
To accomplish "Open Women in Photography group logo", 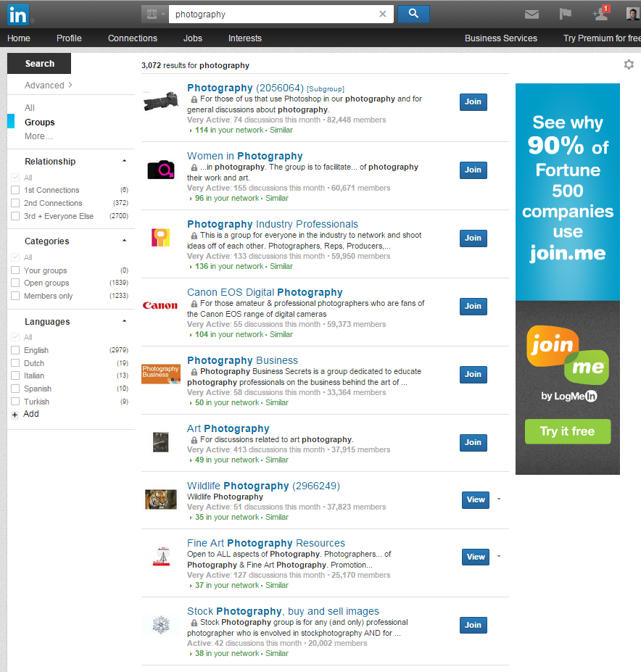I will [161, 170].
